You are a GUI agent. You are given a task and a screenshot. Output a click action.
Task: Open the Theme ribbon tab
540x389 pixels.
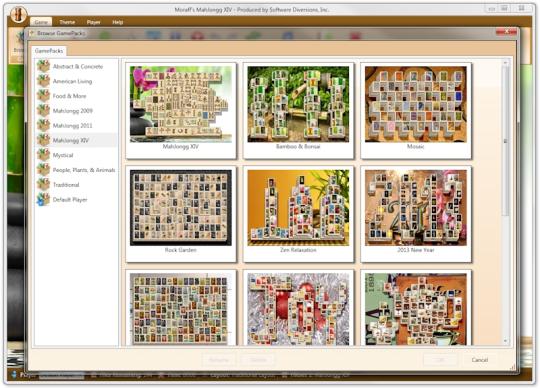pos(67,22)
